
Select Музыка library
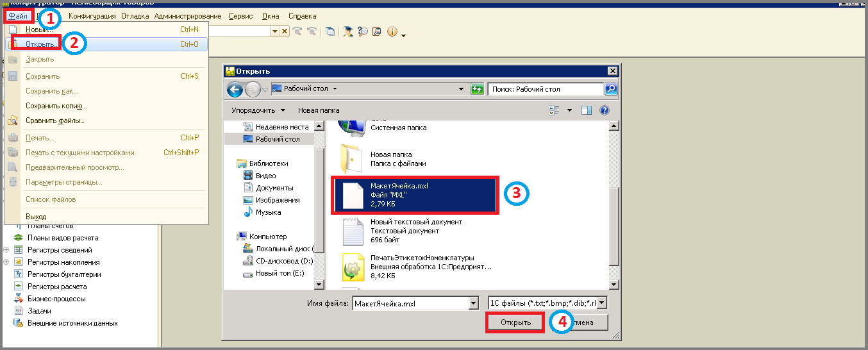(x=262, y=212)
